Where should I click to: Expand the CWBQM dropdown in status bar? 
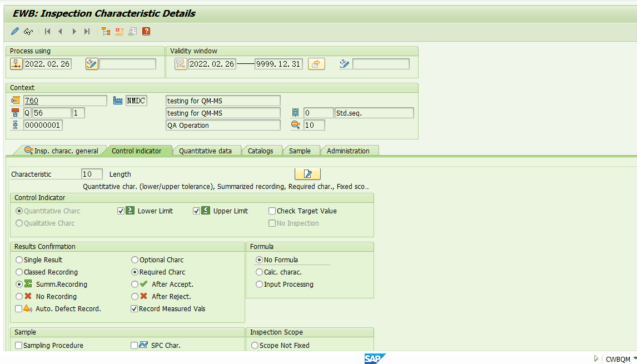pos(633,359)
